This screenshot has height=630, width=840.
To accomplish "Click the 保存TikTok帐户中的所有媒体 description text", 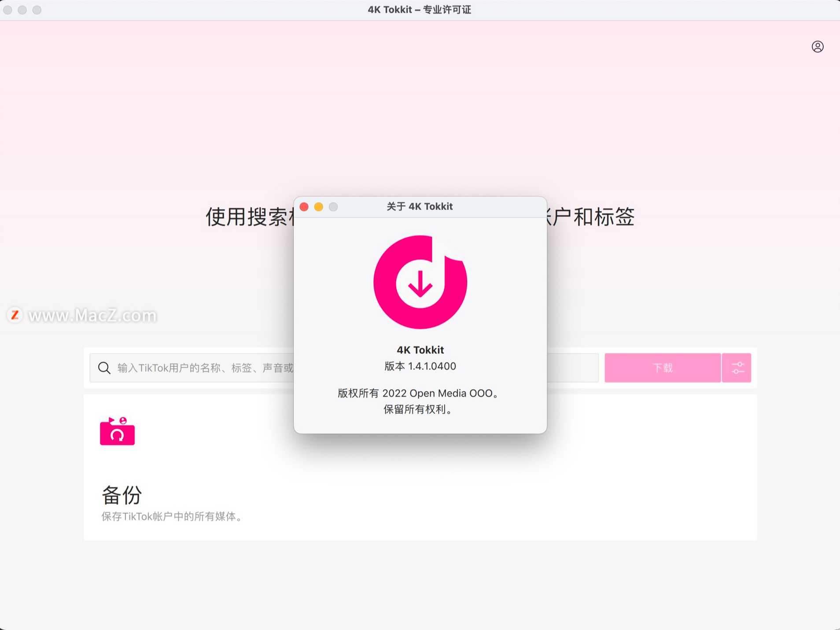I will (172, 517).
